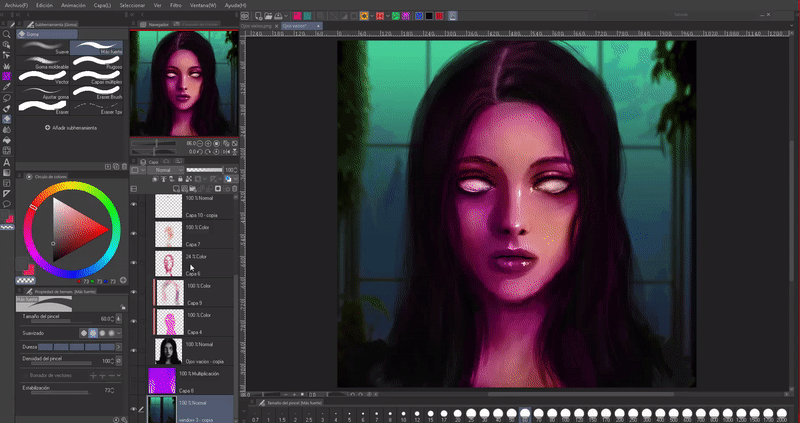Toggle visibility of 'Ojos vacios - copia' layer
Image resolution: width=800 pixels, height=423 pixels.
click(134, 350)
